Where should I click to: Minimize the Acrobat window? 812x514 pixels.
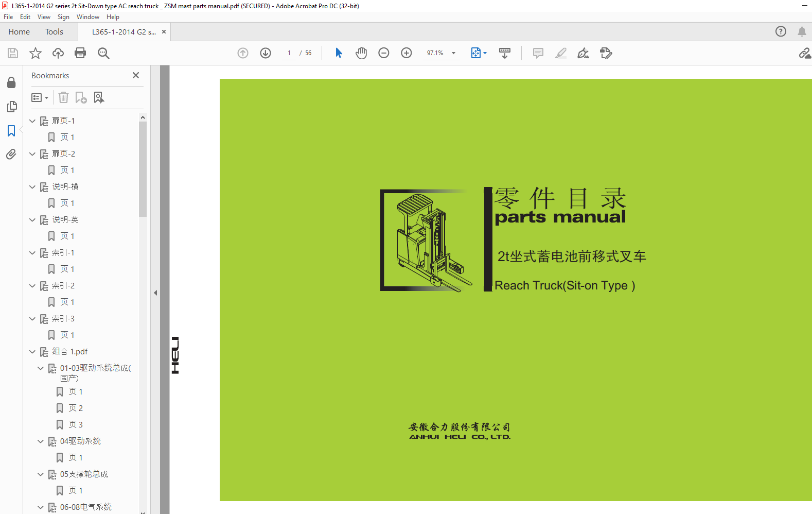tap(804, 6)
